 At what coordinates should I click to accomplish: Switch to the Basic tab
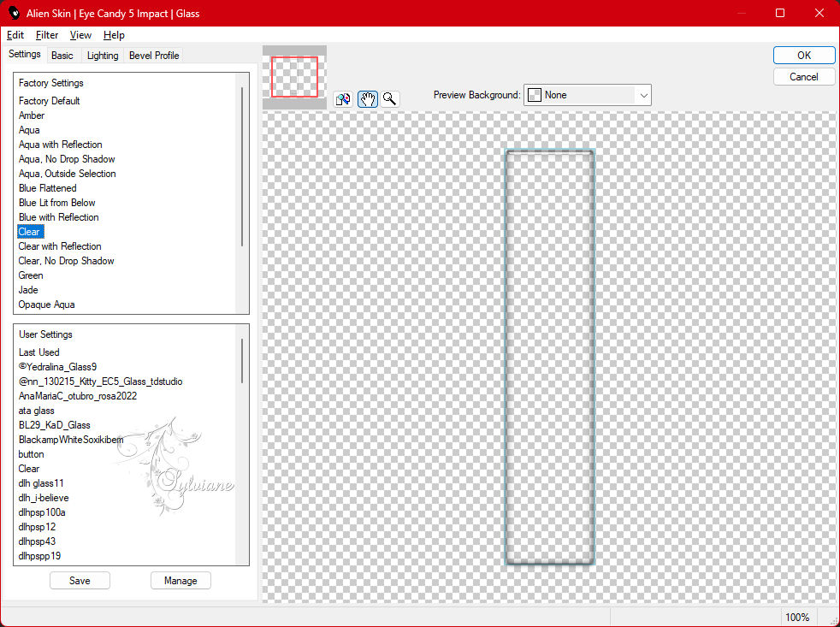62,56
